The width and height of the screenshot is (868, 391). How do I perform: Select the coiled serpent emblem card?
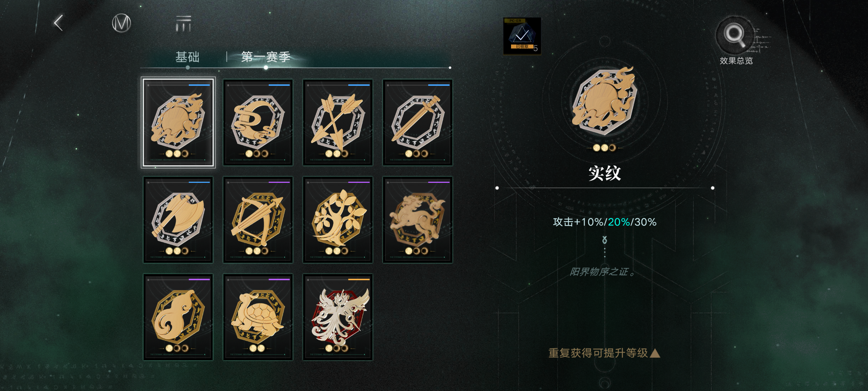258,122
